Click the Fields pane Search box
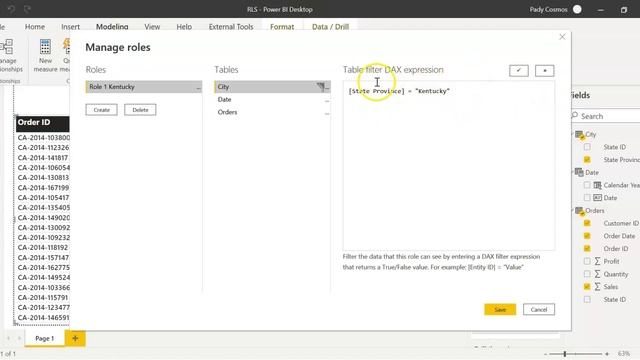 tap(606, 116)
